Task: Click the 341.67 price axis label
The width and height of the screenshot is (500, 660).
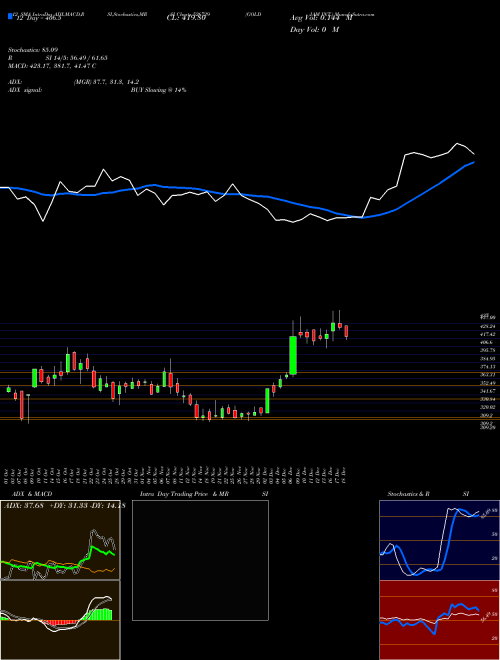Action: [487, 391]
